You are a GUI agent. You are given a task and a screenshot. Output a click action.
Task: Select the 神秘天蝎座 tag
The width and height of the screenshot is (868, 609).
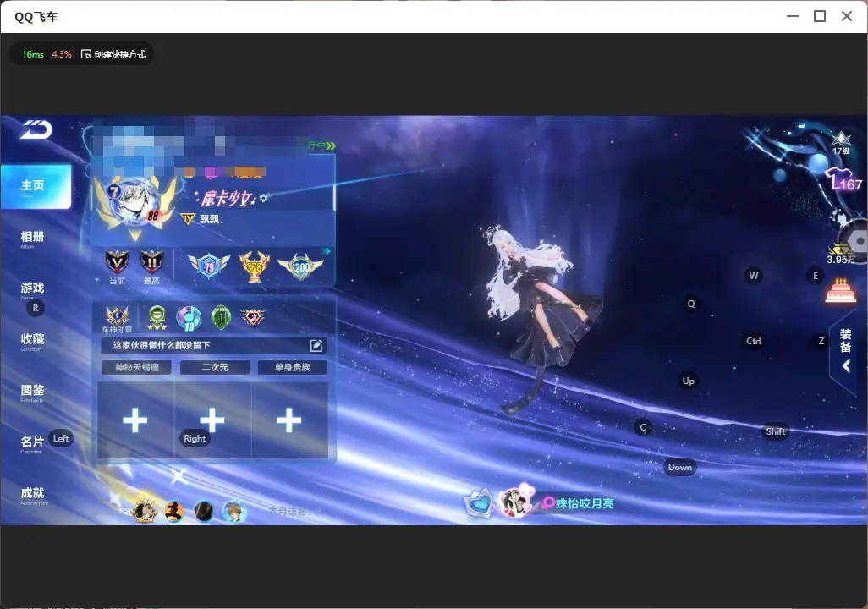(137, 368)
